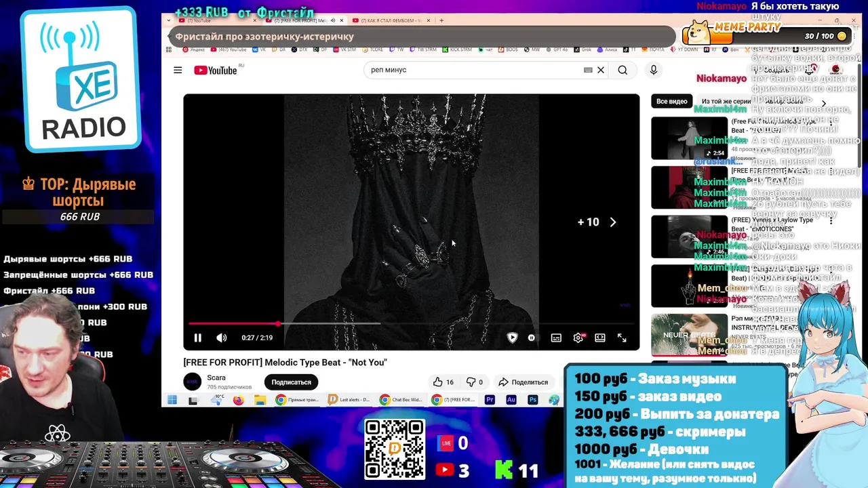Open the apps grid in bookmarks bar
The height and width of the screenshot is (488, 868).
tap(169, 49)
